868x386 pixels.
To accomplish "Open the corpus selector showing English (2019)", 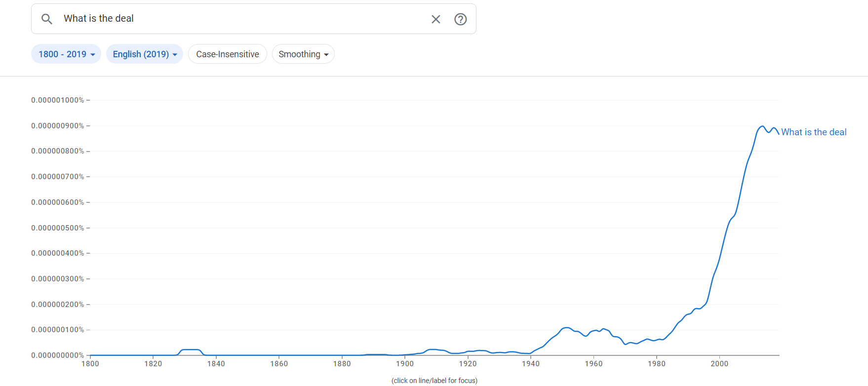I will click(x=144, y=54).
